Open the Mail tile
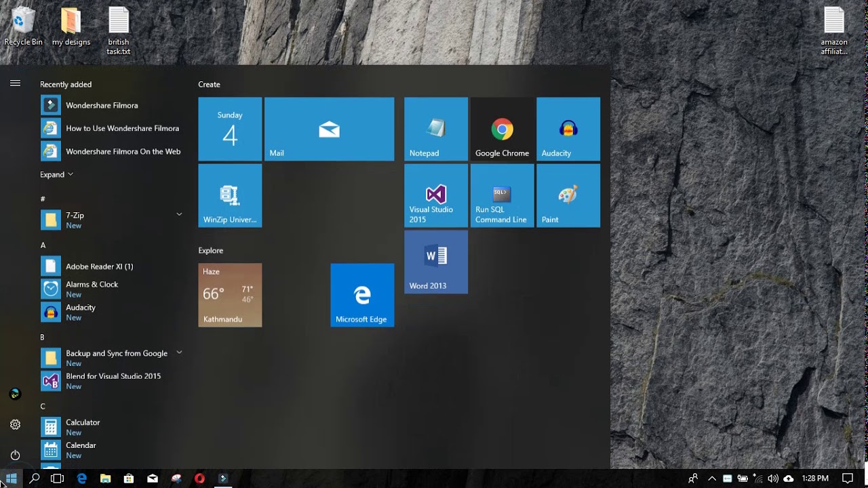 pos(329,129)
